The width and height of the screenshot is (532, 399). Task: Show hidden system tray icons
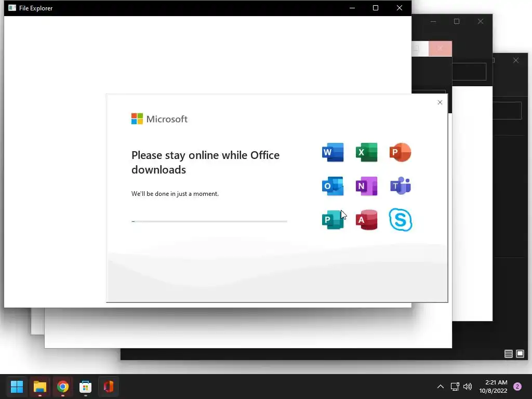tap(441, 387)
